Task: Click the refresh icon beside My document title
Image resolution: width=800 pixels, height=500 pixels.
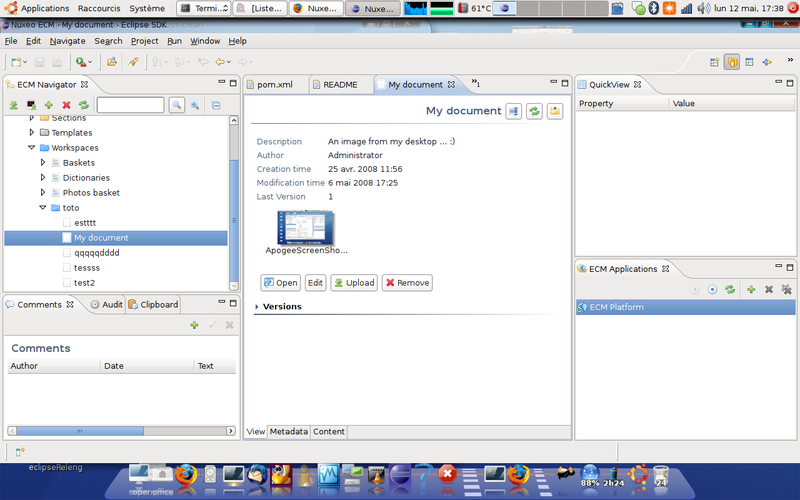Action: (x=534, y=111)
